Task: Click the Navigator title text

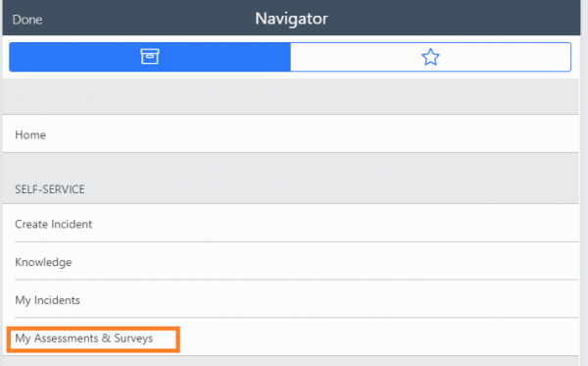Action: tap(291, 19)
